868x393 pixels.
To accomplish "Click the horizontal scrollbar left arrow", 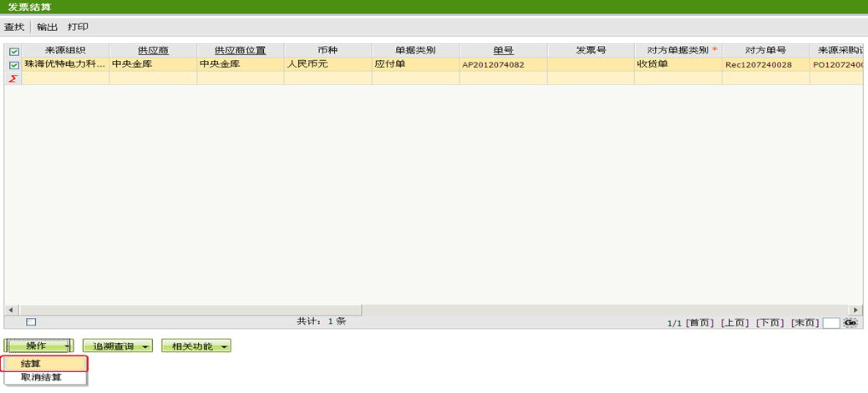I will click(x=10, y=310).
